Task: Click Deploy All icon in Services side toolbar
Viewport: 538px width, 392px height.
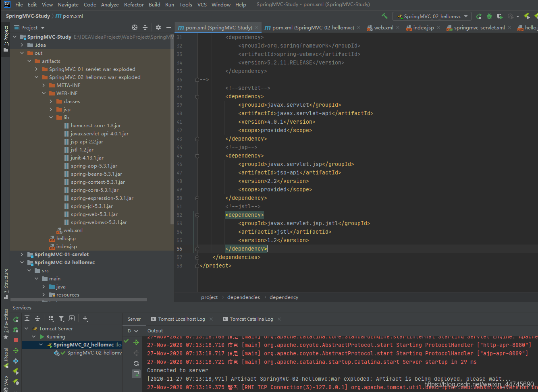Action: [16, 351]
